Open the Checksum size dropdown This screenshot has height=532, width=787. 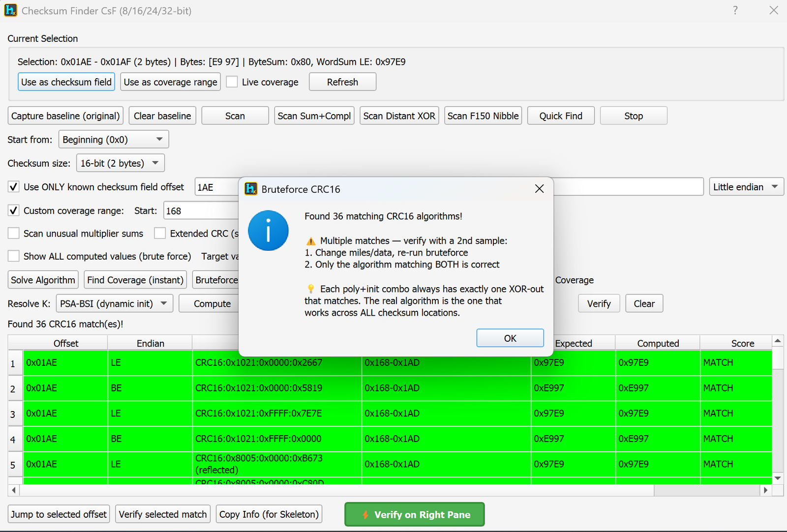point(121,163)
